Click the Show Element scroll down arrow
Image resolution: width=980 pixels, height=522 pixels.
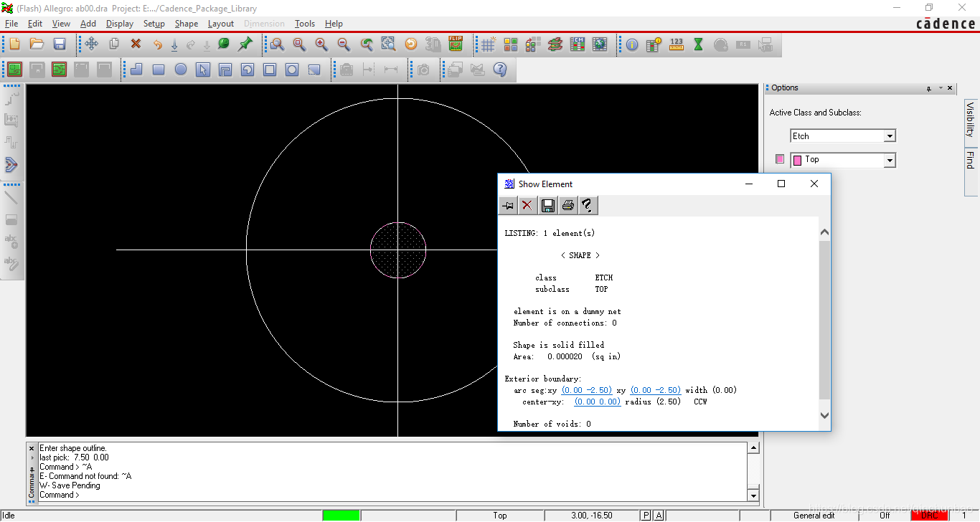click(824, 415)
